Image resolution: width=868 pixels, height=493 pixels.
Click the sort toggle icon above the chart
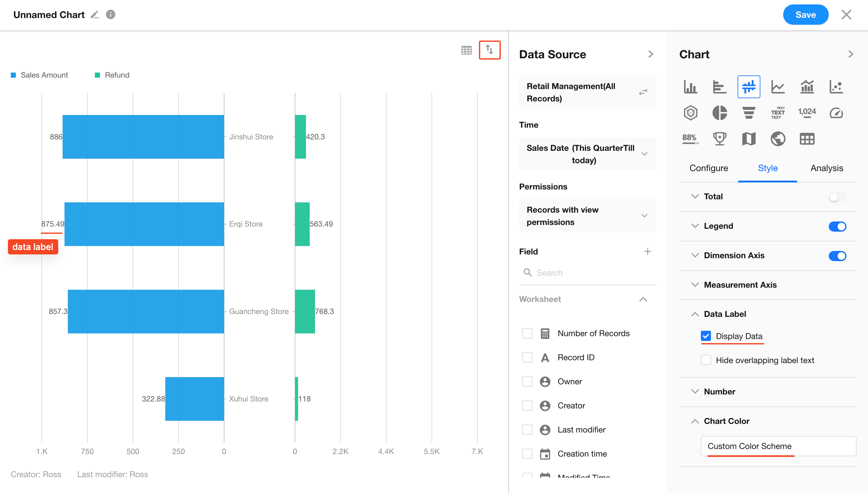(x=489, y=50)
